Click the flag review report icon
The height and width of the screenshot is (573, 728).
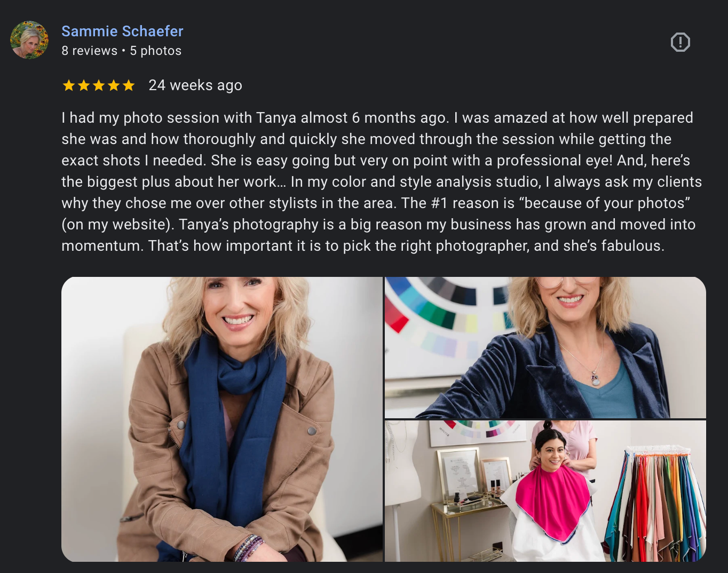680,42
